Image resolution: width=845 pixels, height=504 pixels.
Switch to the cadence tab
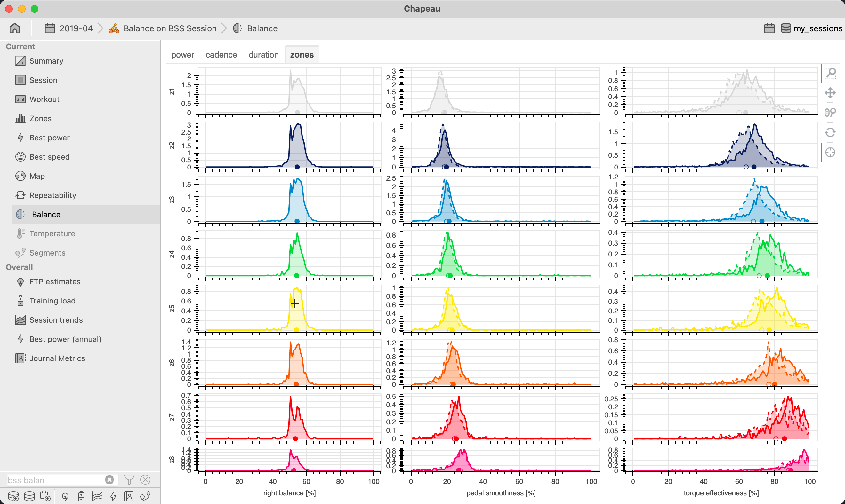(221, 55)
